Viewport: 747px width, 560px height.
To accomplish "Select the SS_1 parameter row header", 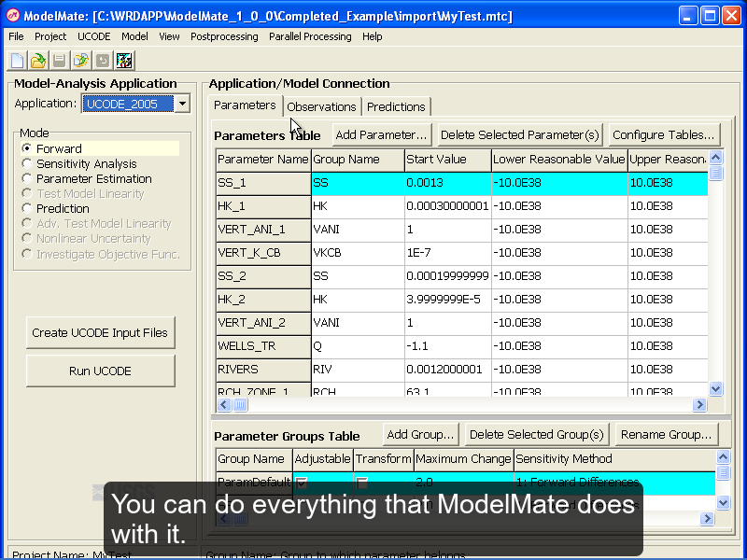I will [x=263, y=183].
